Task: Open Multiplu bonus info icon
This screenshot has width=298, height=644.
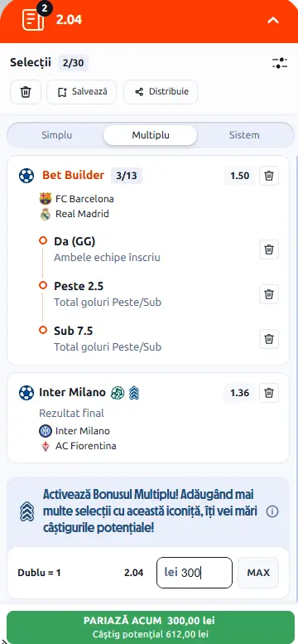Action: coord(272,511)
